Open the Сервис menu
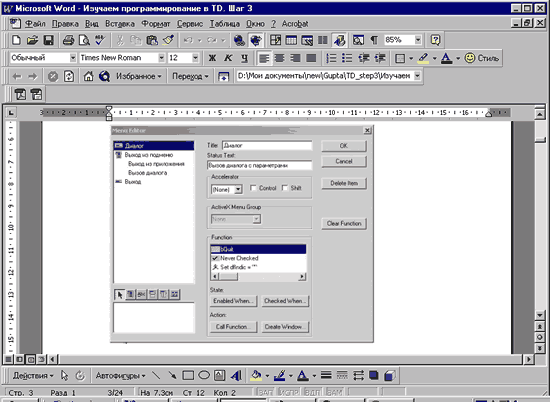The width and height of the screenshot is (550, 402). [x=190, y=24]
